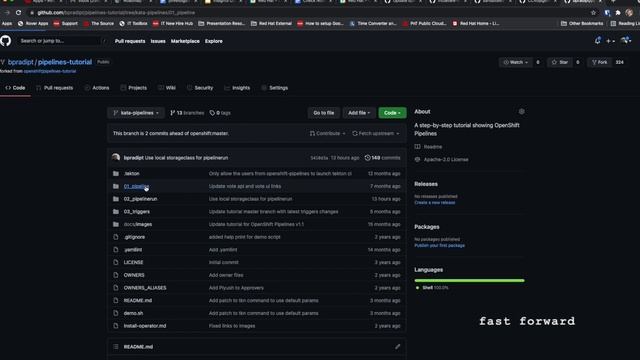Switch to the repository Settings tab
This screenshot has width=640, height=360.
[274, 88]
